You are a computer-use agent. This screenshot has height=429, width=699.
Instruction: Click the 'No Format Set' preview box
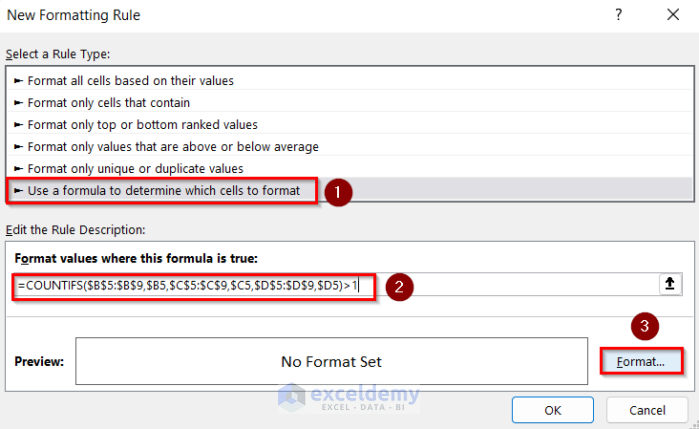pos(331,361)
